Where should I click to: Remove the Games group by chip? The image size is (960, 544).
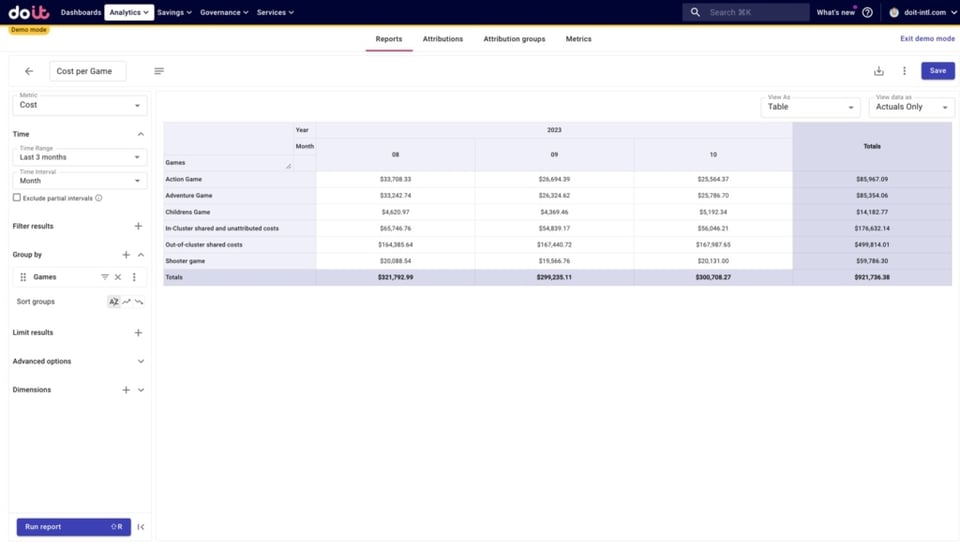click(x=118, y=277)
